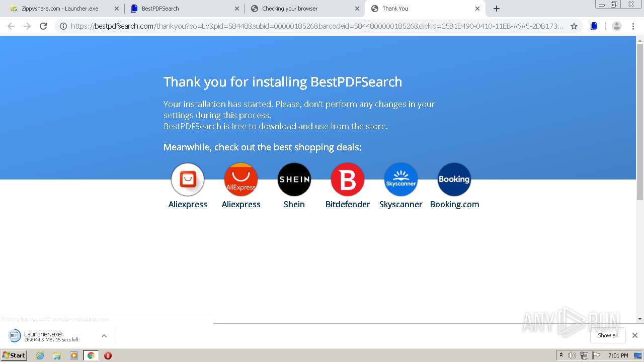Click the page vertical scrollbar thumb
Image resolution: width=644 pixels, height=362 pixels.
point(640,122)
